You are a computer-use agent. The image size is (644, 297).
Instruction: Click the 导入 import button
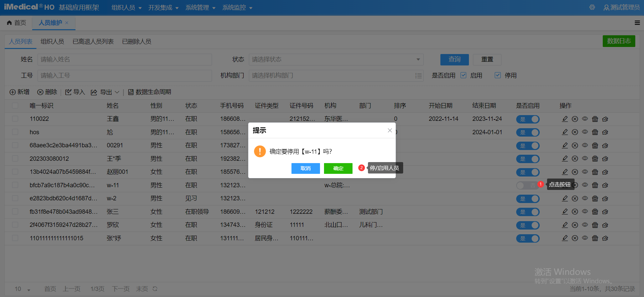click(75, 92)
